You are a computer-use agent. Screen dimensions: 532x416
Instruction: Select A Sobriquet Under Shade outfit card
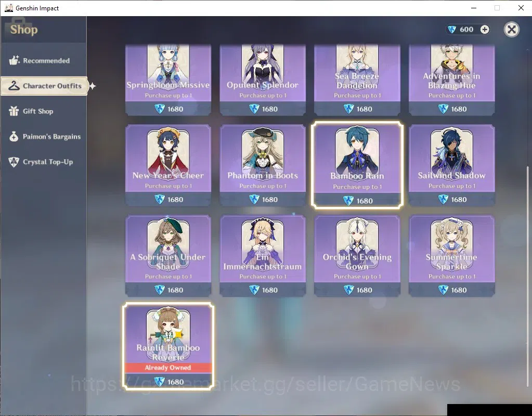coord(168,256)
